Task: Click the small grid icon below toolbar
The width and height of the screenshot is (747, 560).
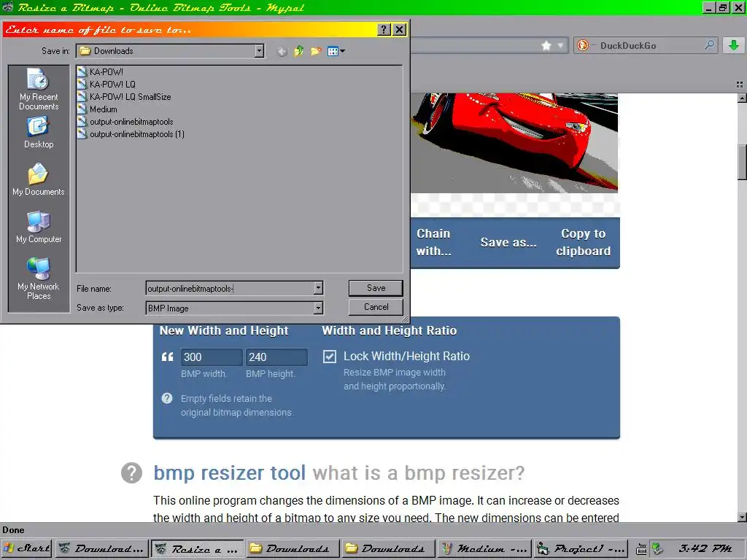Action: click(740, 85)
